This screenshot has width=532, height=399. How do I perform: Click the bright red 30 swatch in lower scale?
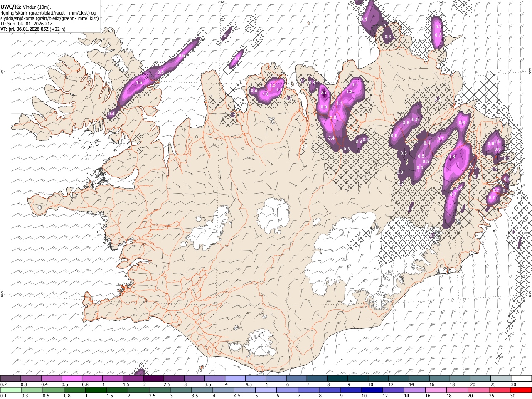click(521, 390)
